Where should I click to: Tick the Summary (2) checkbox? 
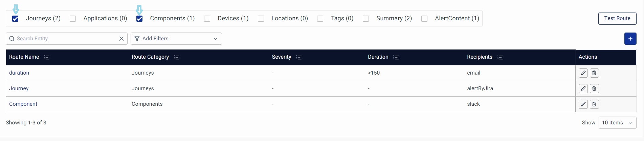(366, 19)
